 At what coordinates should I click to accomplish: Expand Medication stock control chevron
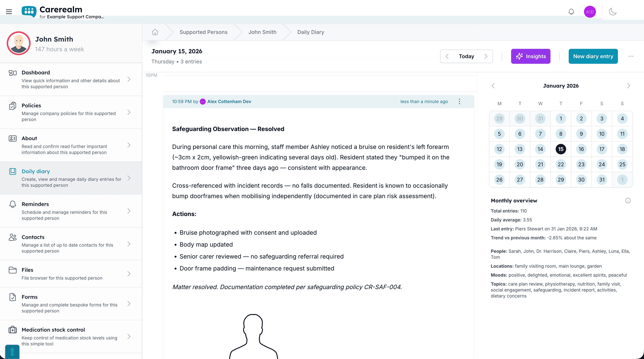point(129,336)
